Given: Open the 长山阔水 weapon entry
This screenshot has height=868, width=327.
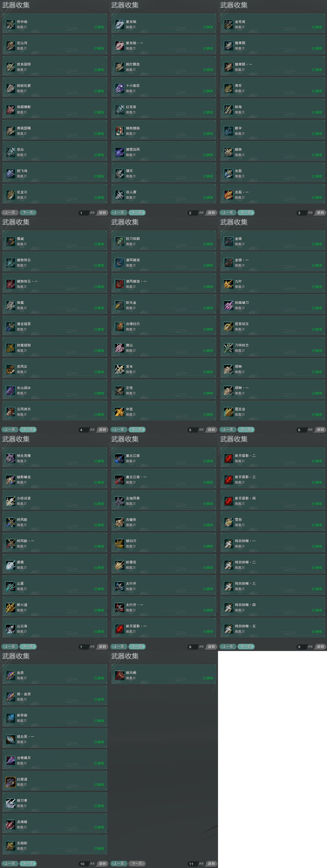Looking at the screenshot, I should coord(55,390).
